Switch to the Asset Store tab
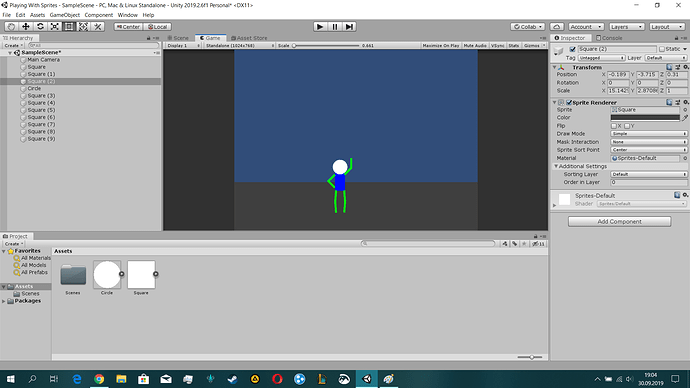 (x=249, y=38)
